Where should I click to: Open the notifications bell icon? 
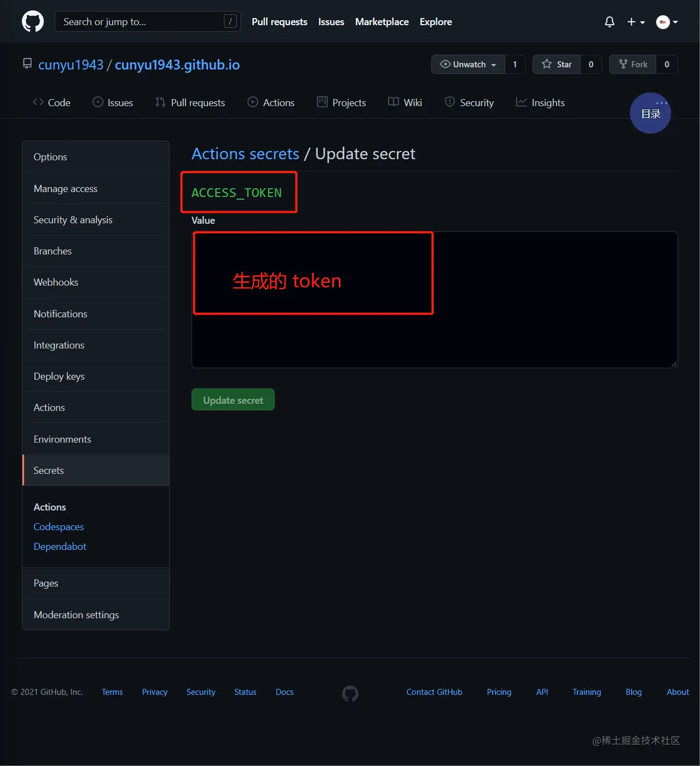tap(609, 22)
